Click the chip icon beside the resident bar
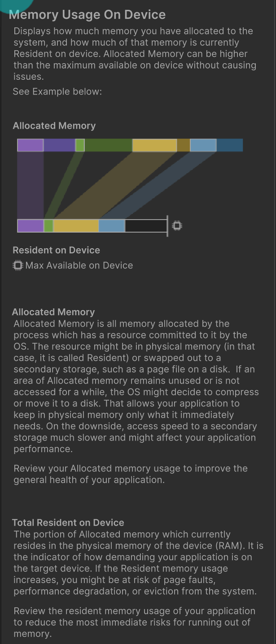The height and width of the screenshot is (644, 276). pyautogui.click(x=177, y=225)
